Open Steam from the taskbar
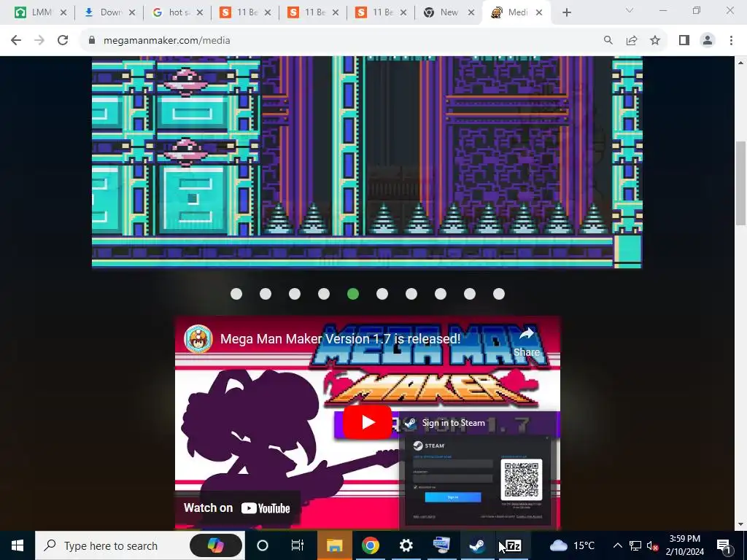This screenshot has height=560, width=747. click(x=477, y=545)
